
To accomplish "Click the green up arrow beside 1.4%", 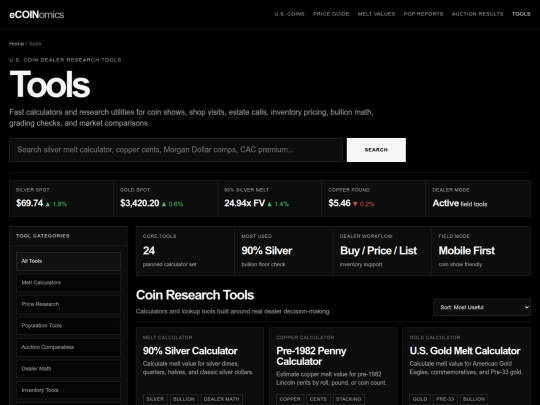I will (270, 204).
